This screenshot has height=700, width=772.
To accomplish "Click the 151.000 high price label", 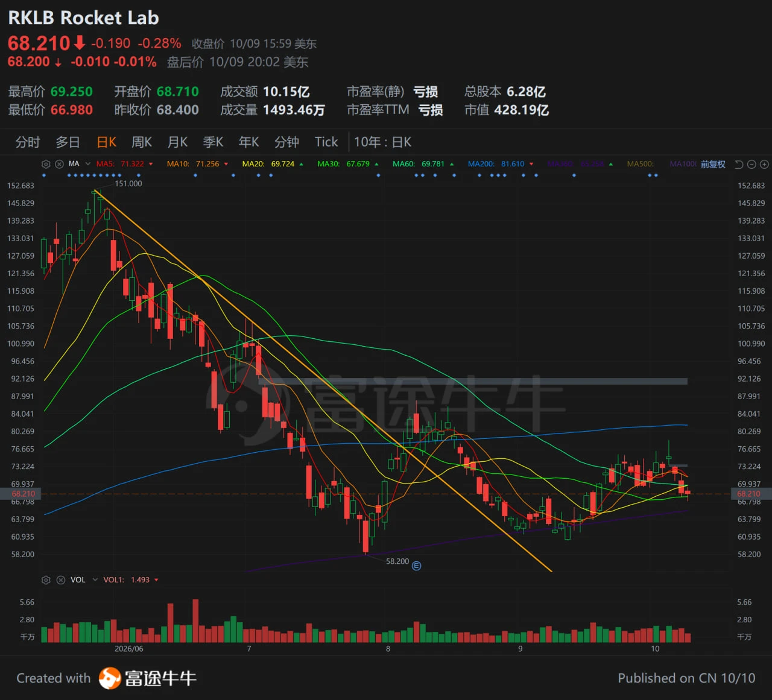I will click(128, 183).
